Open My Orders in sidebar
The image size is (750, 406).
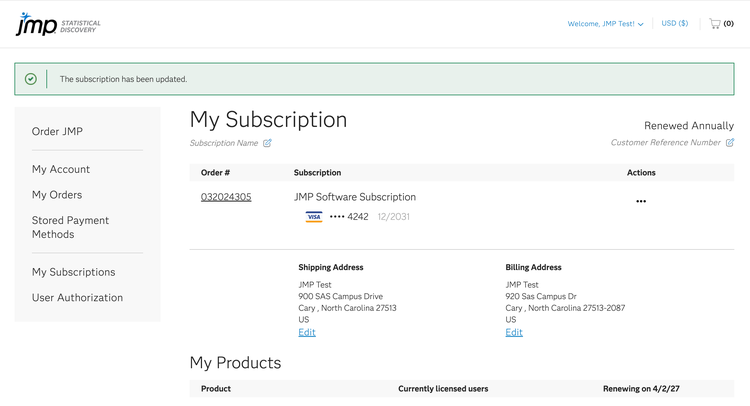tap(57, 195)
